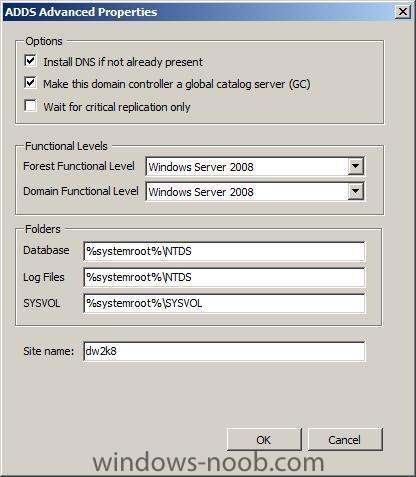Select the Domain Functional Level Windows Server 2008 value
The width and height of the screenshot is (416, 477).
point(247,192)
